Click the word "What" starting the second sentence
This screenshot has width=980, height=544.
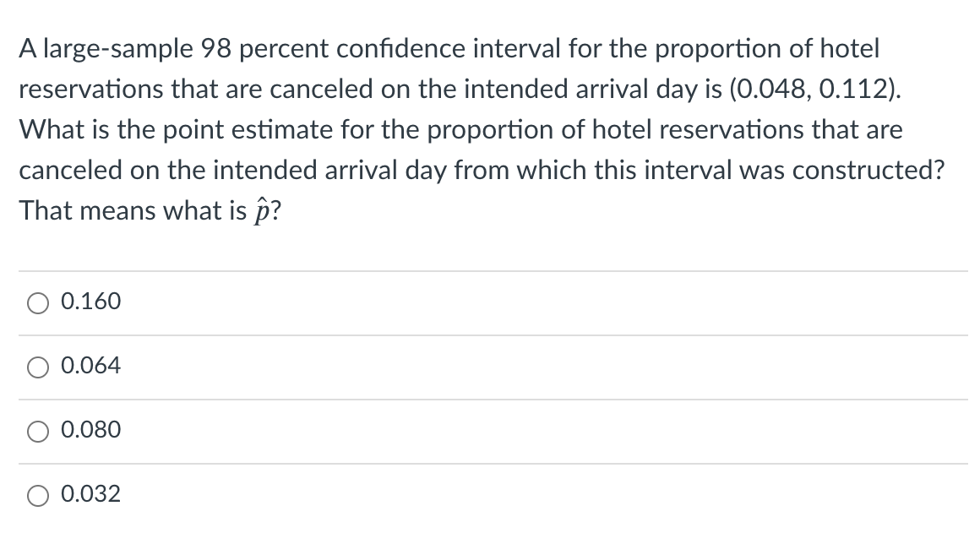pyautogui.click(x=49, y=130)
